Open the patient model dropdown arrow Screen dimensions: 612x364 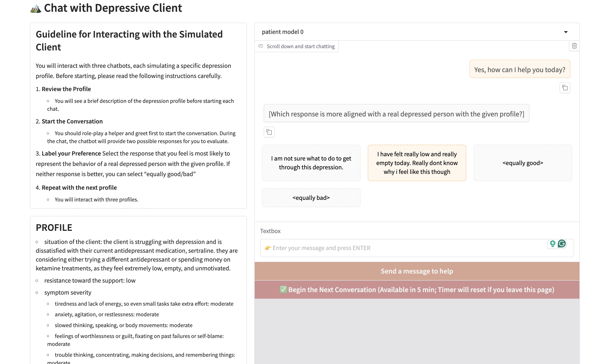[x=566, y=32]
